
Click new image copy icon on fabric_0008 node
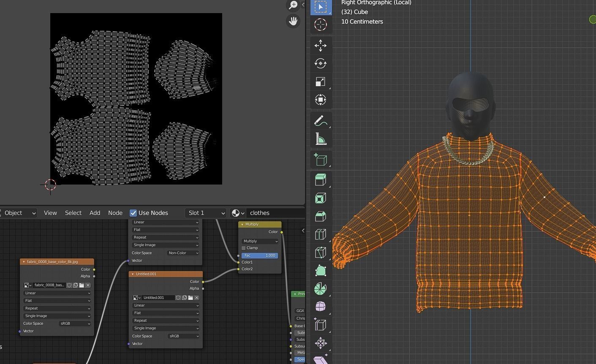coord(76,285)
